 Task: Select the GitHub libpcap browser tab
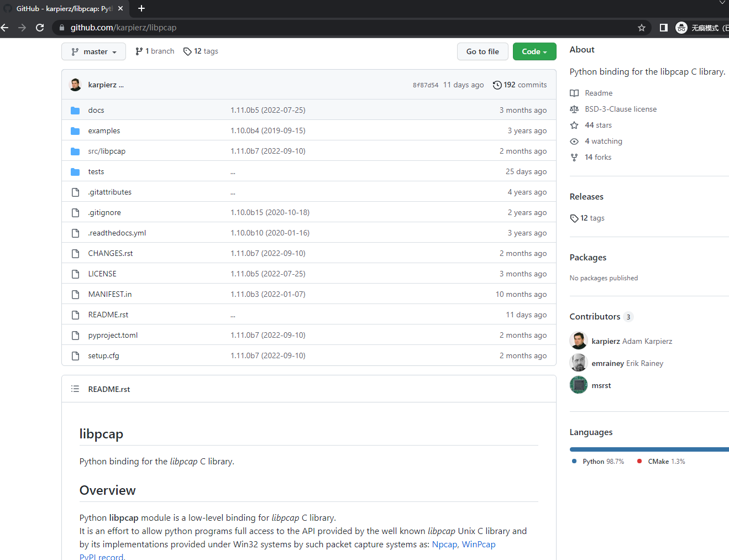tap(61, 8)
